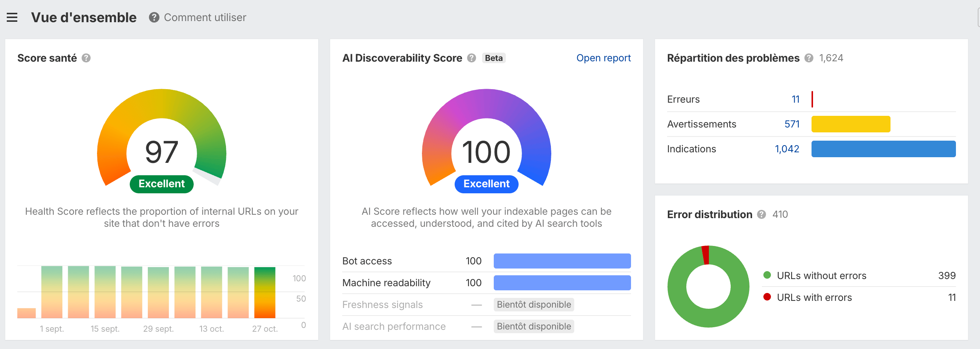
Task: Click the Bot access score bar
Action: (x=562, y=261)
